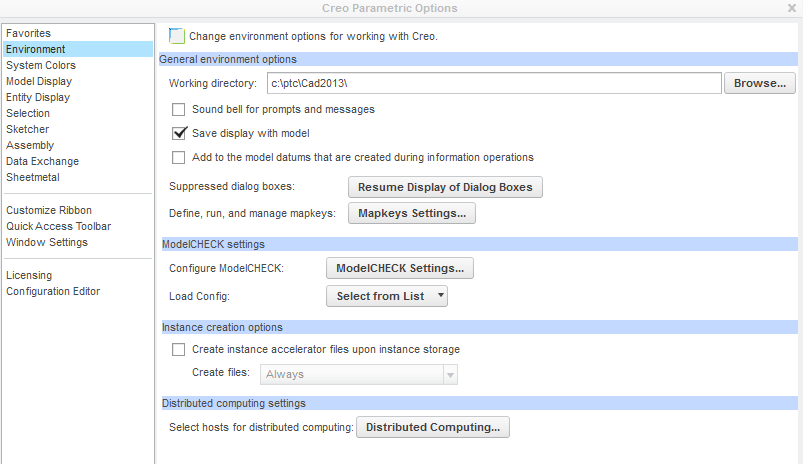
Task: Open the Configuration Editor
Action: (53, 291)
